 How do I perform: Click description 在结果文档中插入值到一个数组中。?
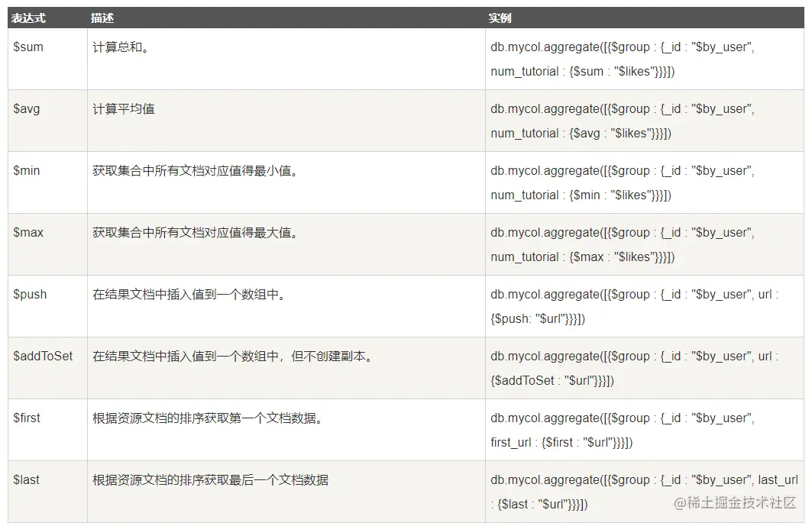pos(190,294)
